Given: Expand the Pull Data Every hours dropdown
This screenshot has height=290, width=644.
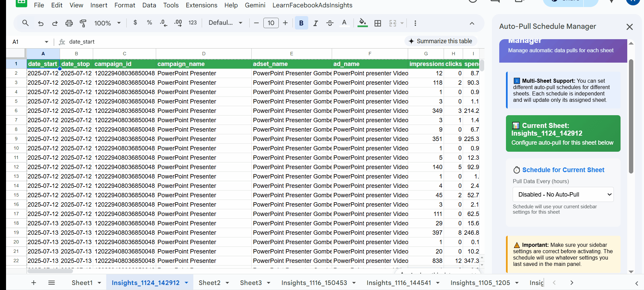Looking at the screenshot, I should (x=563, y=195).
